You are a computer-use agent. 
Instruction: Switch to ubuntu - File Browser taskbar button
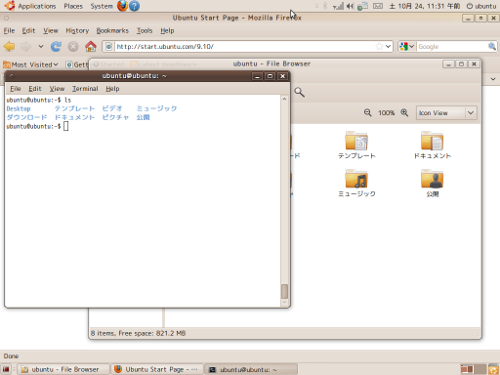64,369
